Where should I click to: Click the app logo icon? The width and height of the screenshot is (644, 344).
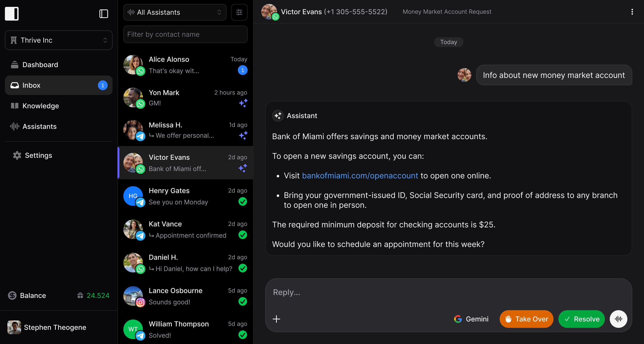coord(12,13)
